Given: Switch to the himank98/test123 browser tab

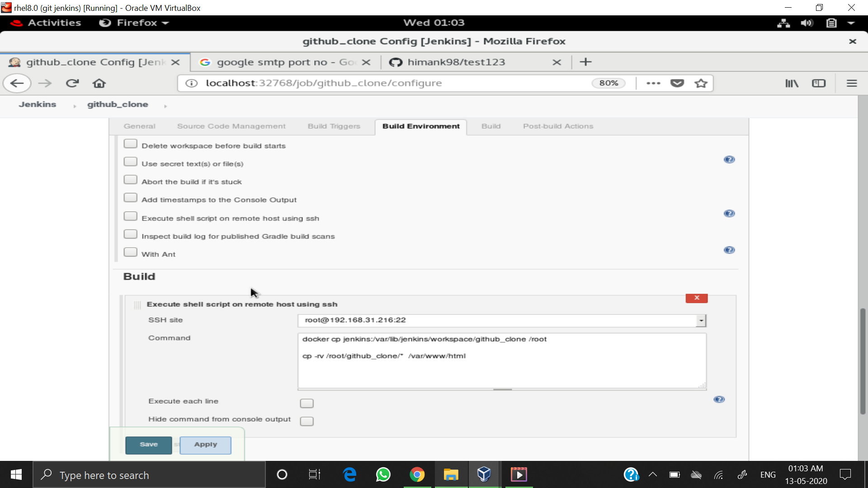Looking at the screenshot, I should pyautogui.click(x=457, y=62).
